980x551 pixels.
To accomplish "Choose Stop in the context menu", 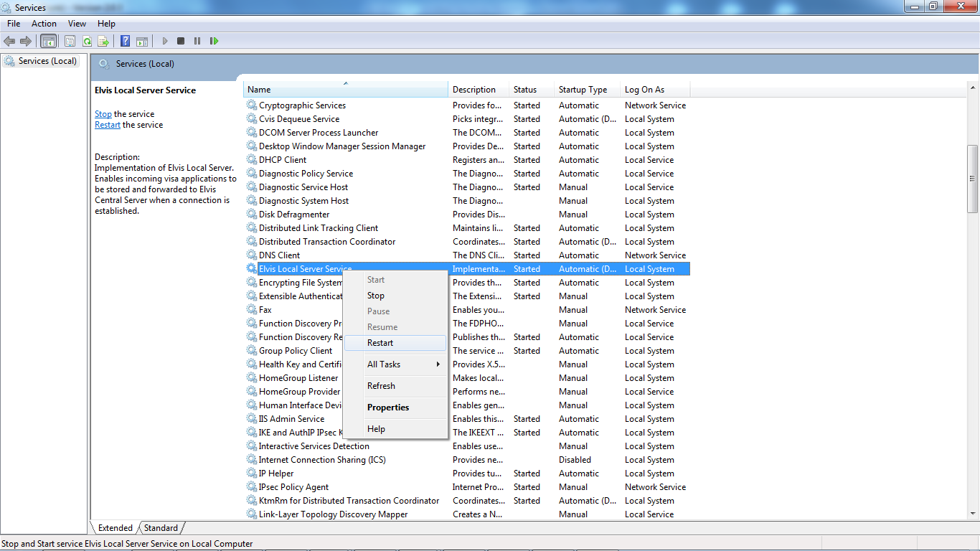I will [395, 296].
